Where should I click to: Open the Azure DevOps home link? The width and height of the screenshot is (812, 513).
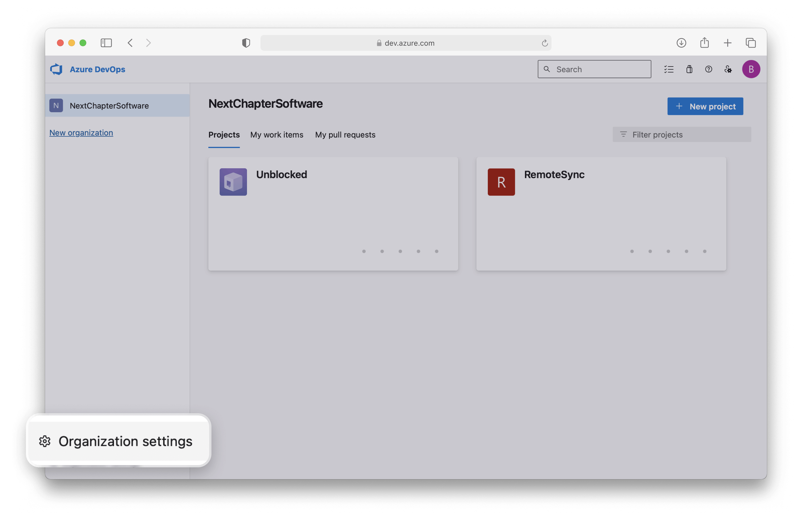[98, 69]
